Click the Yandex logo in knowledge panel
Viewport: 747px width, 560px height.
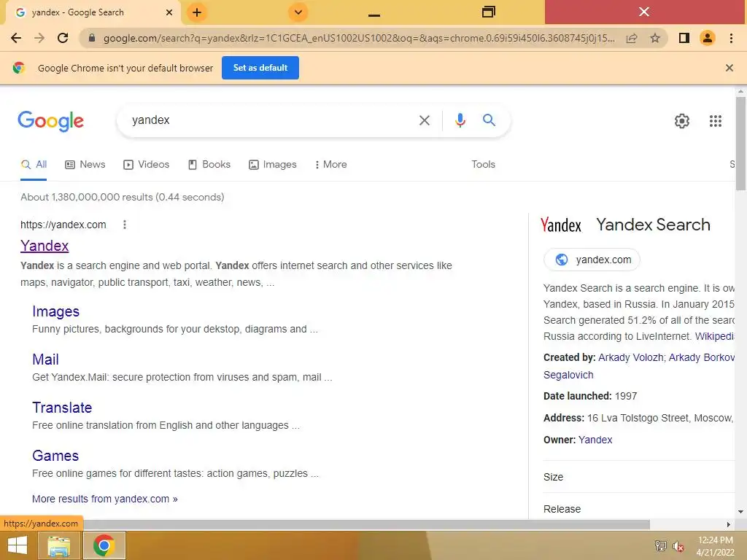click(x=561, y=225)
